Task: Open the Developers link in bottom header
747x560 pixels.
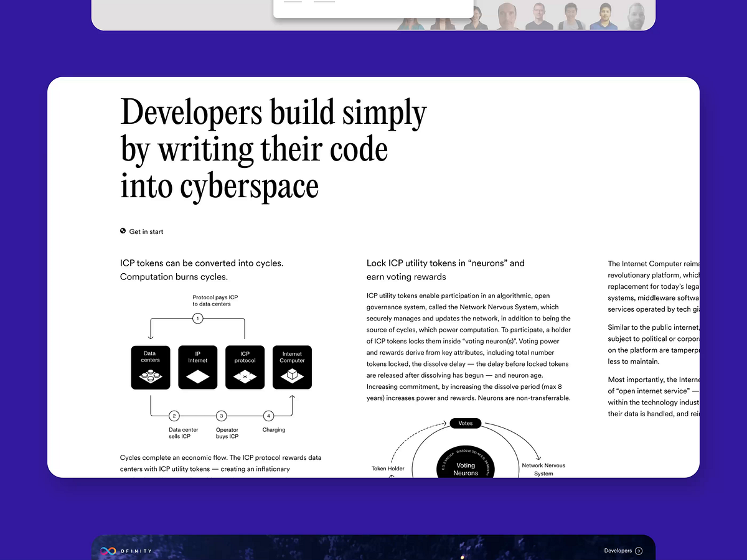Action: tap(618, 551)
